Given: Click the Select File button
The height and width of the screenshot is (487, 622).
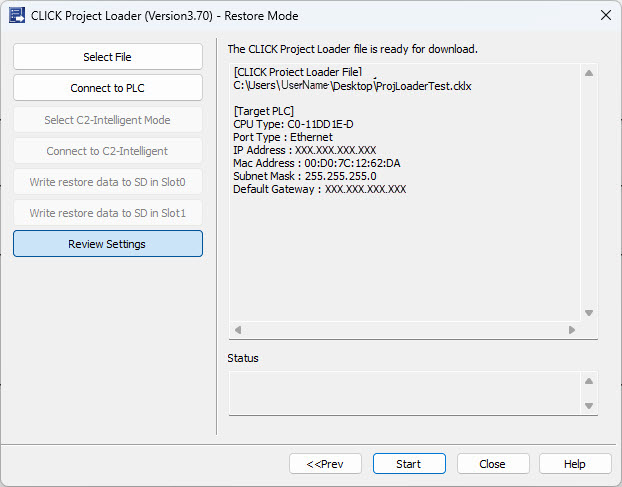Looking at the screenshot, I should tap(108, 57).
